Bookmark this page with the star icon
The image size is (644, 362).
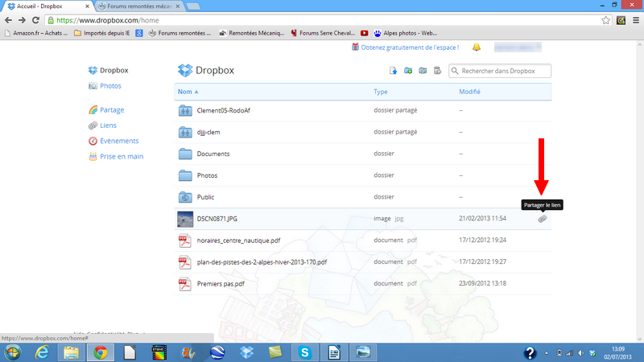click(x=606, y=20)
